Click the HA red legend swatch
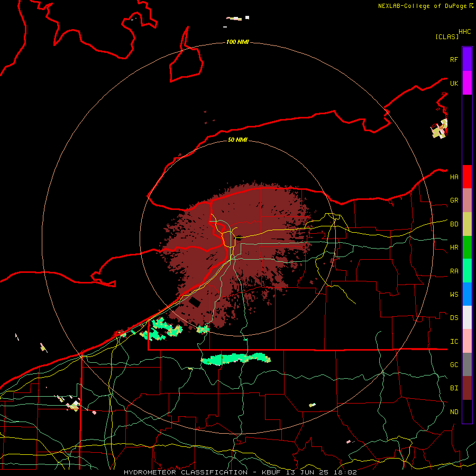476x476 pixels. click(x=467, y=177)
